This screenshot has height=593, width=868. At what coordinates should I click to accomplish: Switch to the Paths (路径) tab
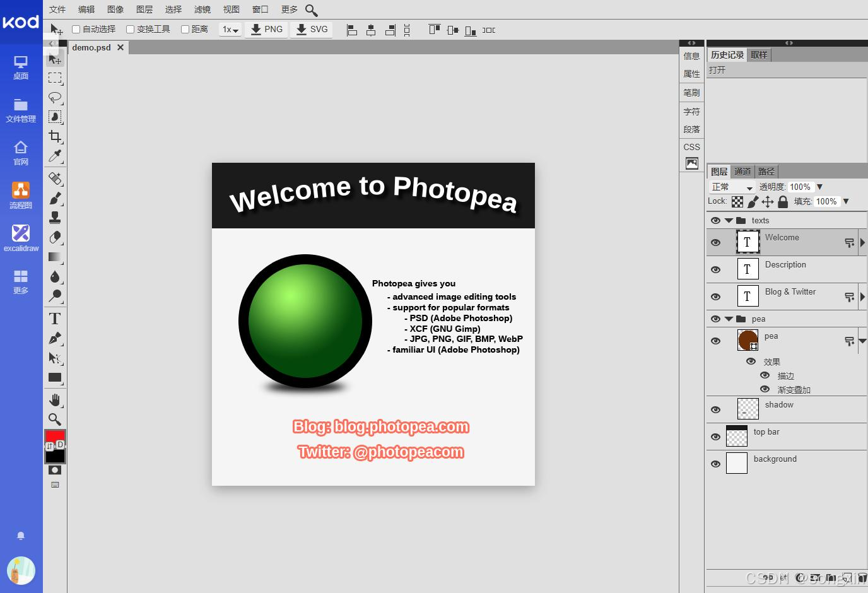pos(766,172)
